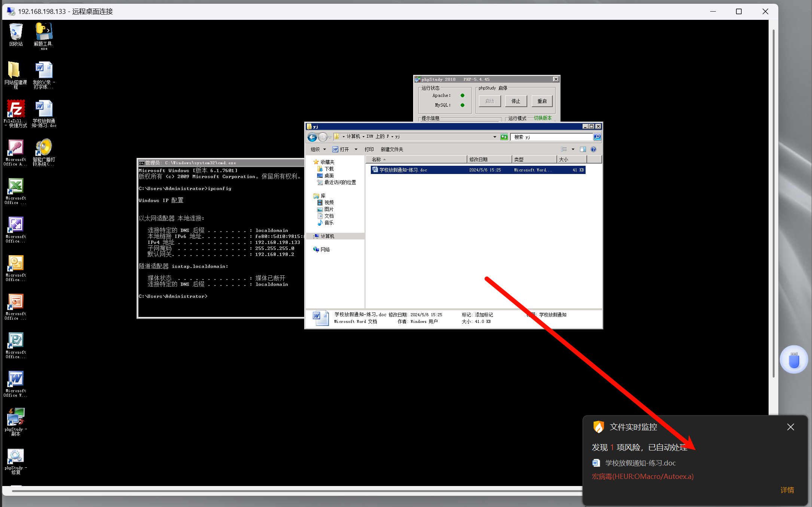Expand the 计算机 breadcrumb arrow in address bar
Image resolution: width=812 pixels, height=507 pixels.
point(363,137)
